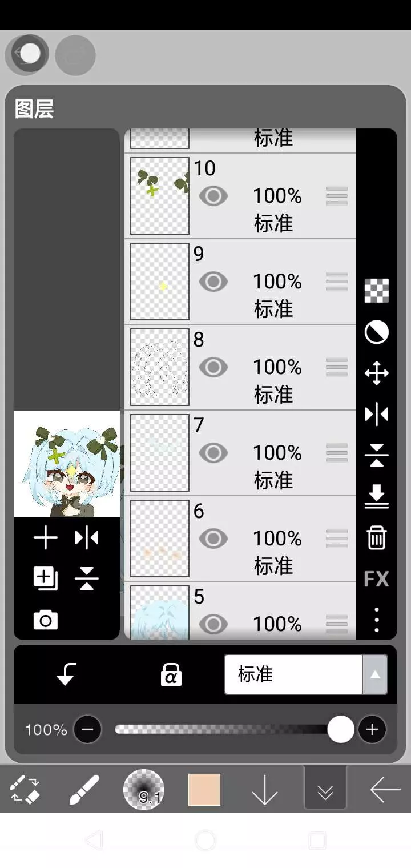Hide layer 10 with its eye icon

pos(213,196)
